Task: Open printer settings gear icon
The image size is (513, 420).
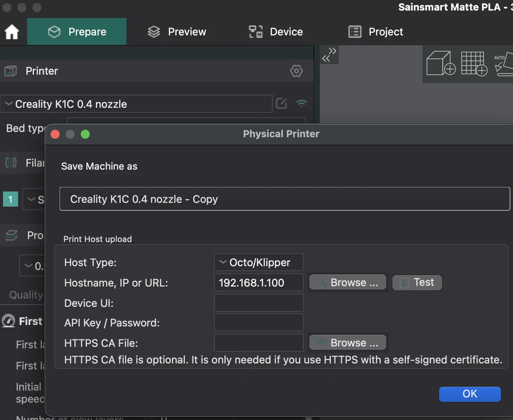Action: click(296, 71)
